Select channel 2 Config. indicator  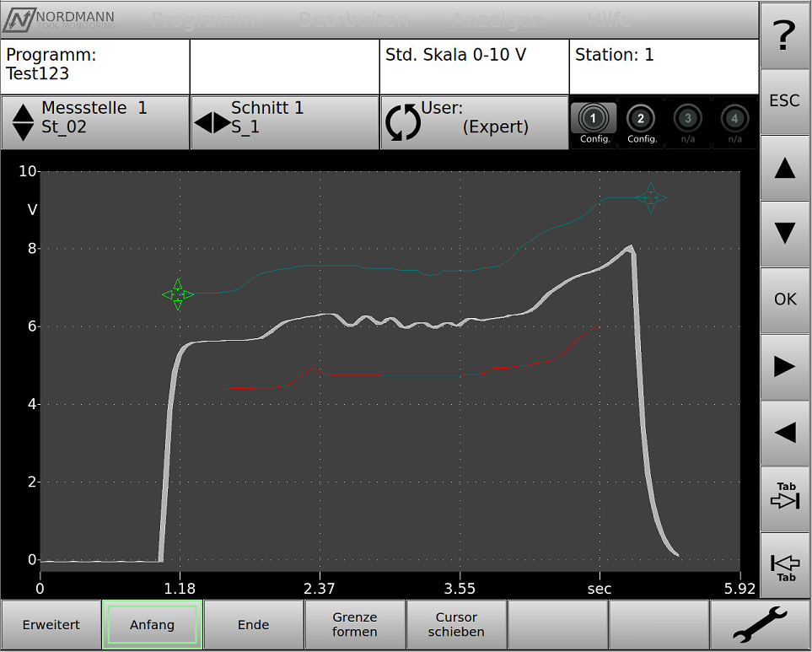(641, 123)
